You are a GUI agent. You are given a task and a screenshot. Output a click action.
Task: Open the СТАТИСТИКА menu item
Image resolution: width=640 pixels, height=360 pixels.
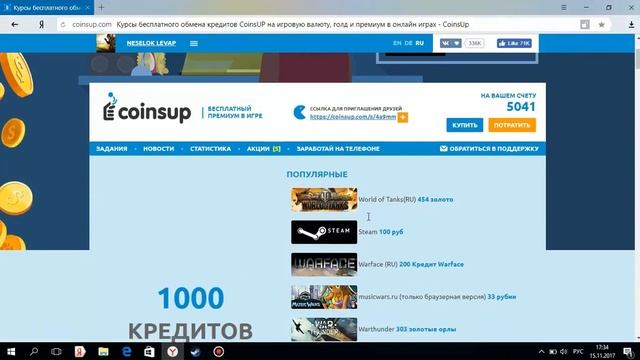(210, 149)
